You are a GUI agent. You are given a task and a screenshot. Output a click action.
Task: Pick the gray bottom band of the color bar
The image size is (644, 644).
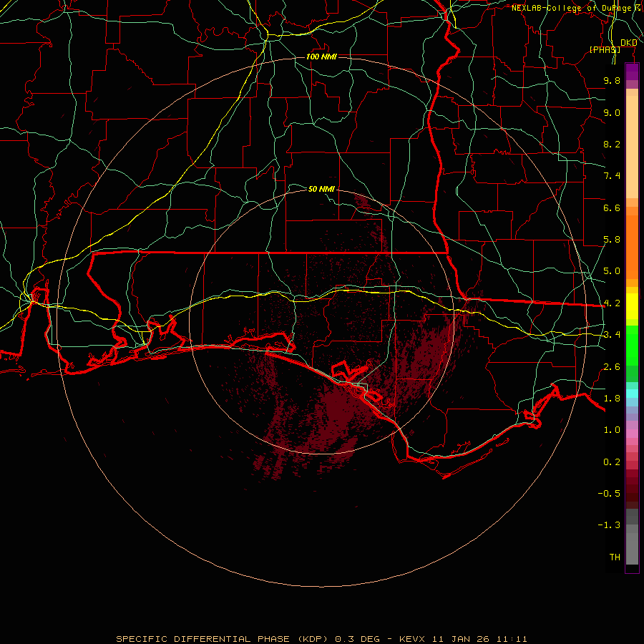pos(632,548)
